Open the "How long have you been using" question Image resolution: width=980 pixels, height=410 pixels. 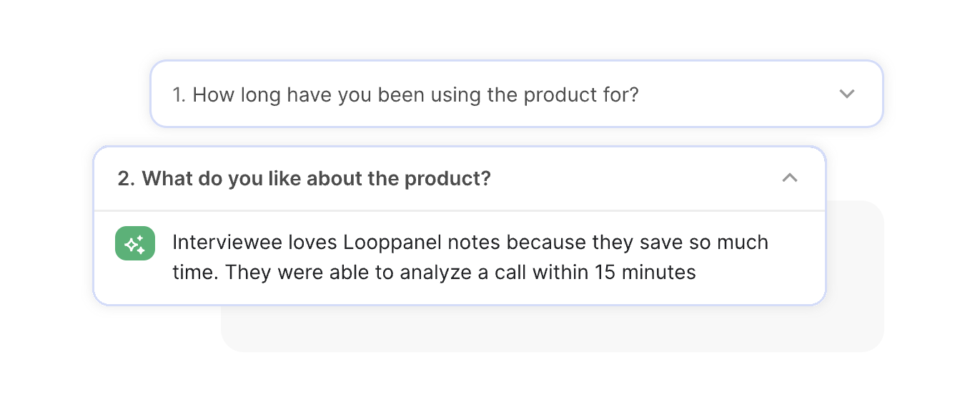(405, 94)
